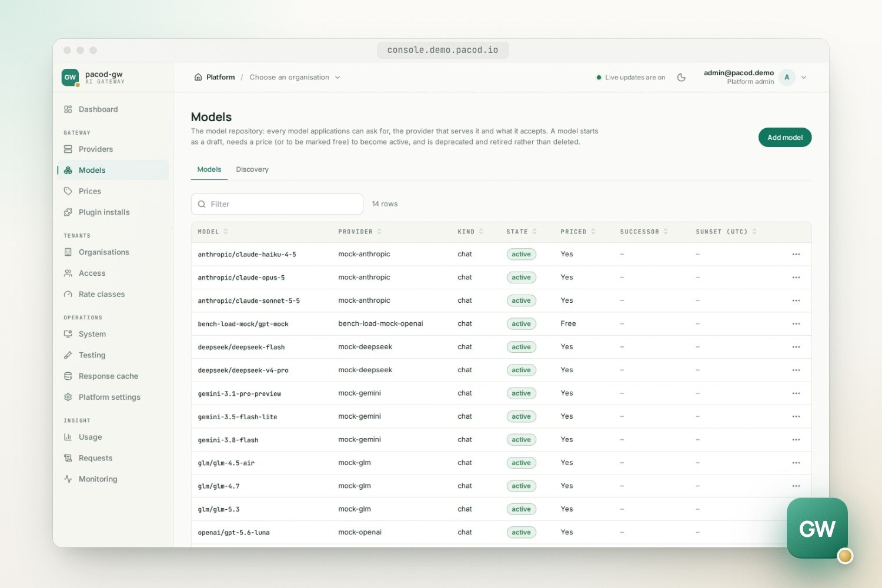Viewport: 882px width, 588px height.
Task: Open the Plugin installs puzzle icon
Action: [68, 212]
